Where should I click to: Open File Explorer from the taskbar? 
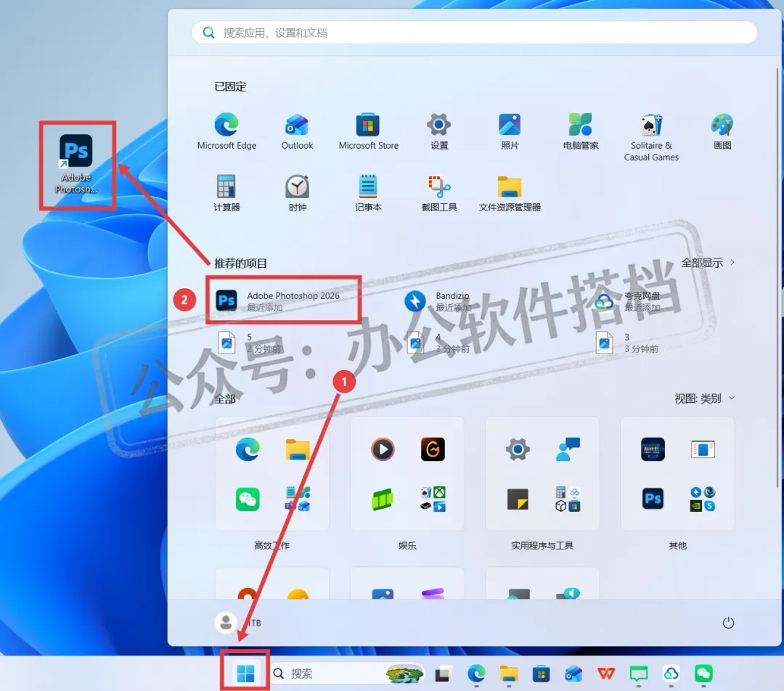pyautogui.click(x=508, y=674)
